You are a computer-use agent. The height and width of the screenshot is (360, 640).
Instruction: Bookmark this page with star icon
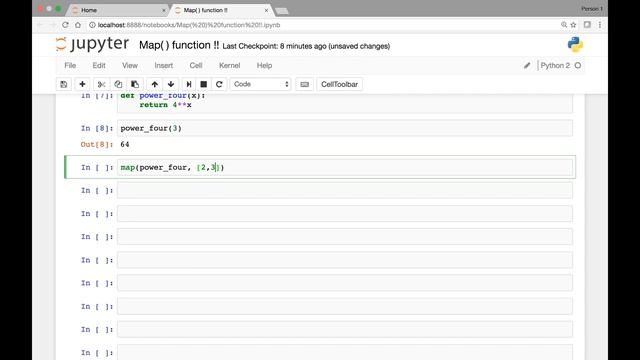573,25
